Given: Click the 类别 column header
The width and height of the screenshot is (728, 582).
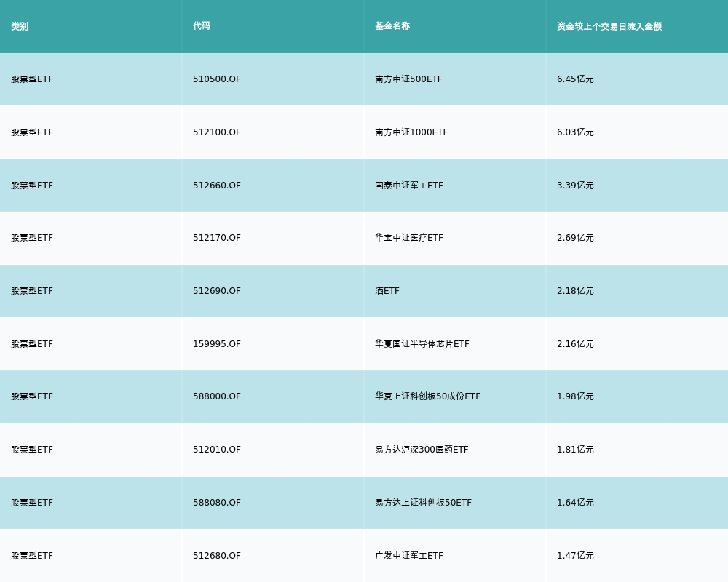Looking at the screenshot, I should tap(20, 26).
